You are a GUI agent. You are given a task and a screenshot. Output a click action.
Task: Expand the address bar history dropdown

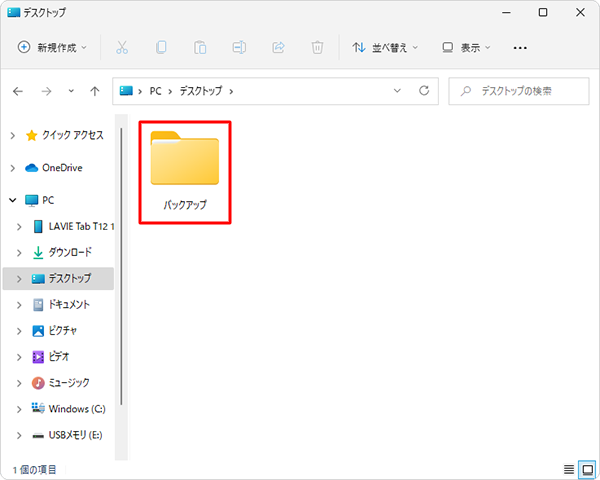(x=397, y=91)
